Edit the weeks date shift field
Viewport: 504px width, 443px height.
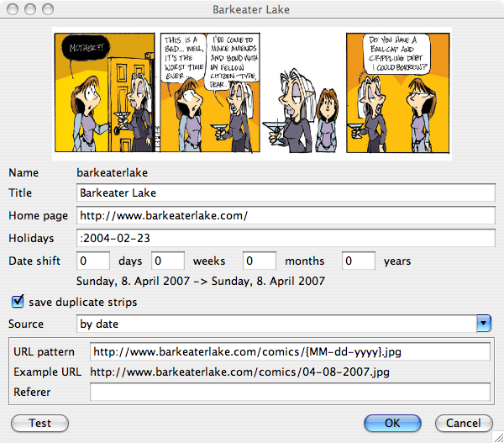tap(168, 261)
